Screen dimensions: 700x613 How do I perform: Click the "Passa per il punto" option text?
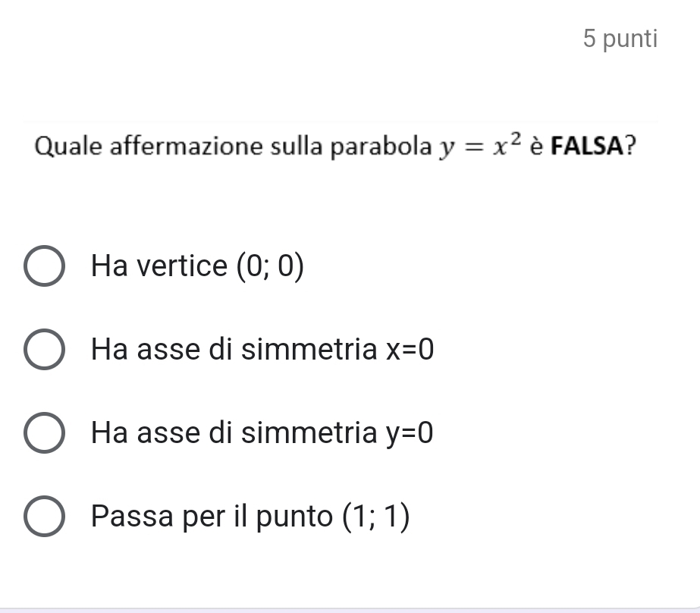point(212,517)
